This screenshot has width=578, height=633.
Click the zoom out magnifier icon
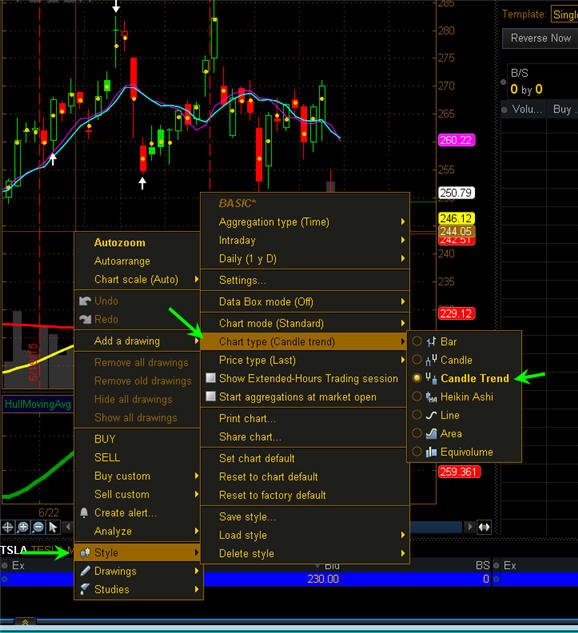tap(38, 527)
